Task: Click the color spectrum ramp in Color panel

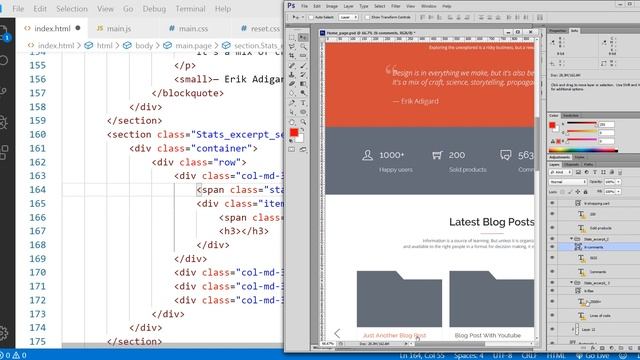Action: pyautogui.click(x=583, y=150)
